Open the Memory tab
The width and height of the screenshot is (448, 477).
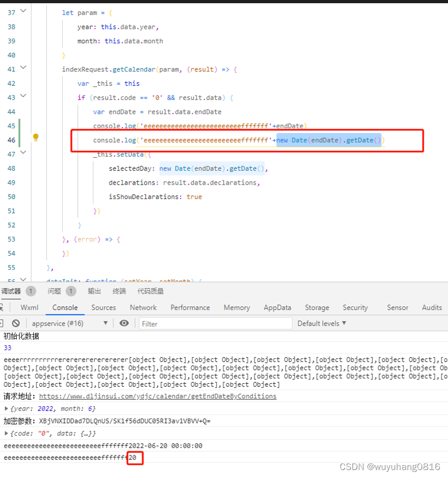click(237, 307)
